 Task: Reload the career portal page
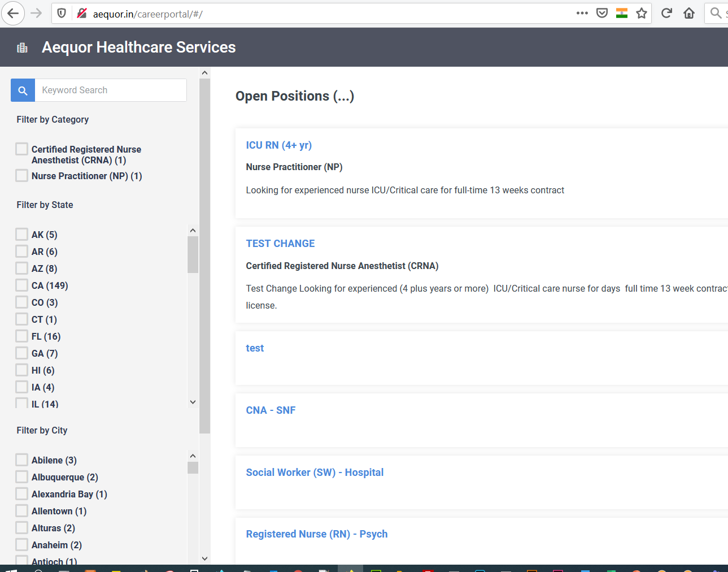[x=666, y=12]
